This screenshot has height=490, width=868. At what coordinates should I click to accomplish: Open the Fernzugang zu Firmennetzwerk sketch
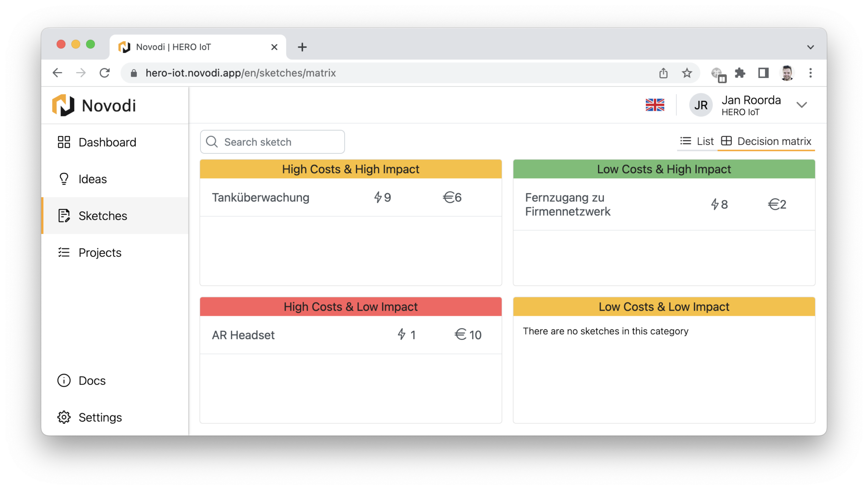[x=568, y=204]
